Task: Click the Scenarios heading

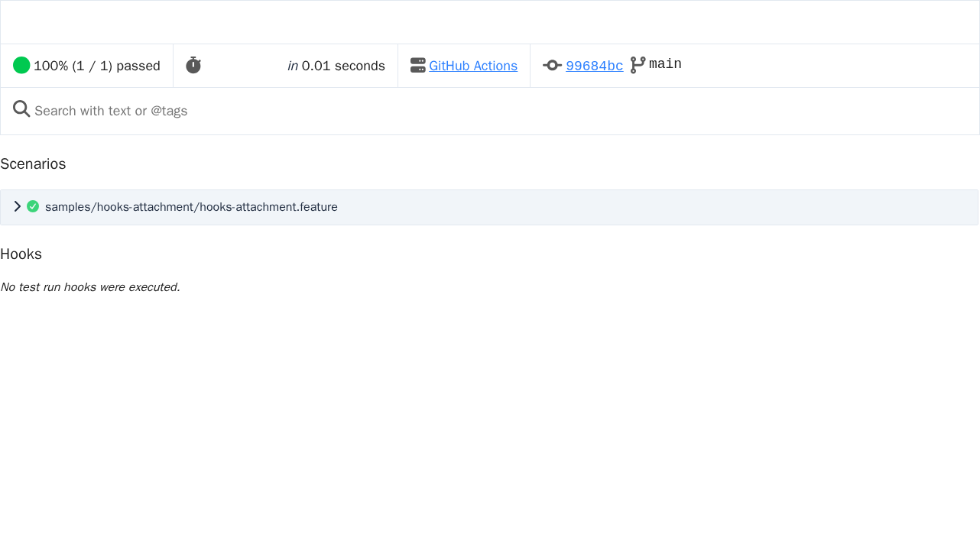Action: coord(33,164)
